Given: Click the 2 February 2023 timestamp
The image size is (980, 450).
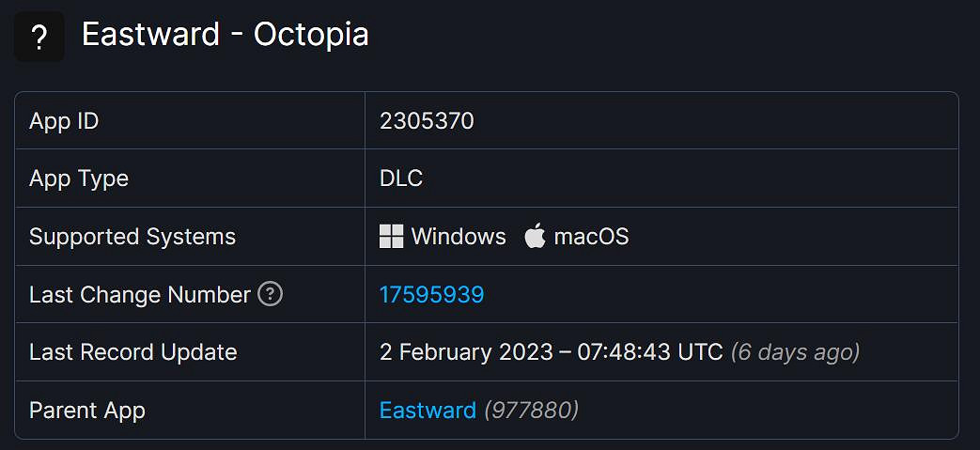Looking at the screenshot, I should (x=551, y=352).
